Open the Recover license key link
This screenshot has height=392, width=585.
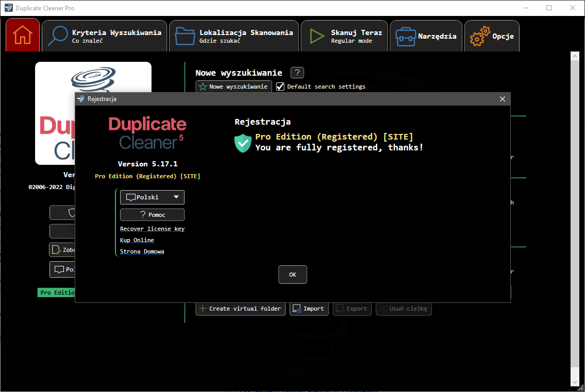click(x=152, y=229)
